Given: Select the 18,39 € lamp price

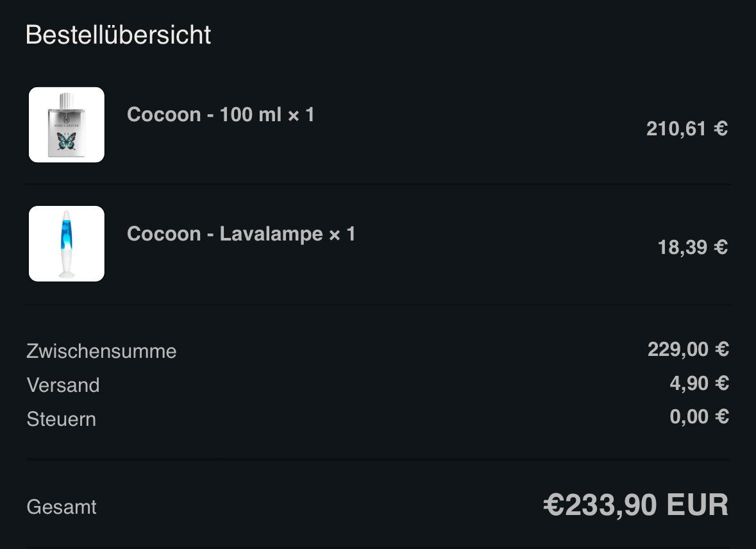Looking at the screenshot, I should pyautogui.click(x=693, y=248).
